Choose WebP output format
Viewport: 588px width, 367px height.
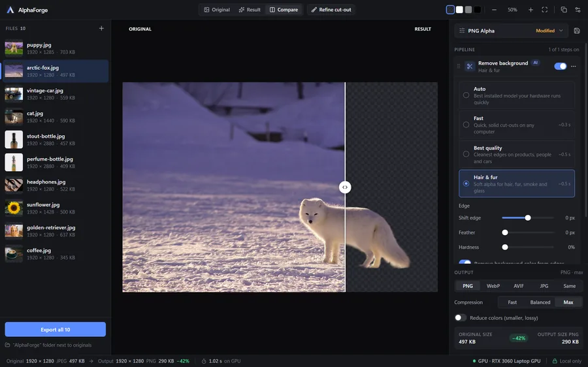tap(493, 285)
